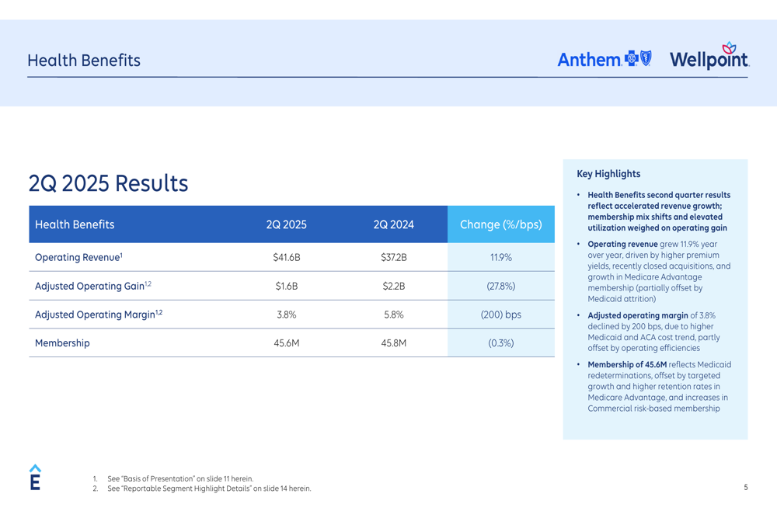Click the Change (%/bps) column header

501,224
